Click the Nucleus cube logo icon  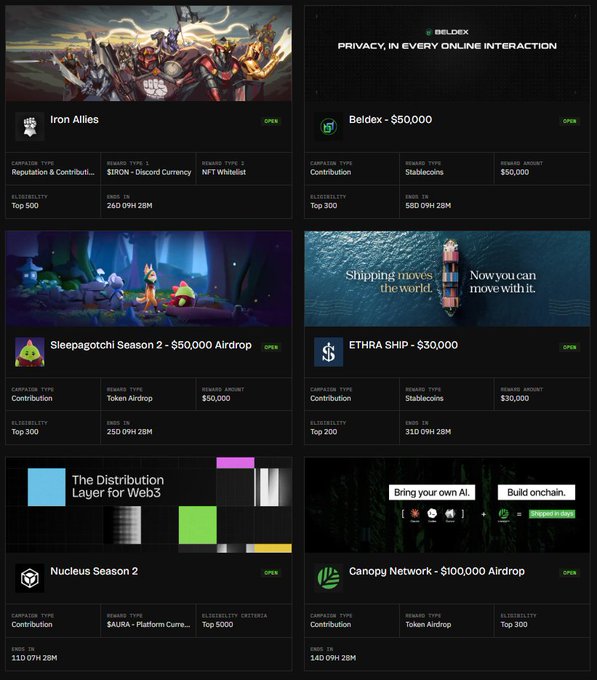pos(29,578)
